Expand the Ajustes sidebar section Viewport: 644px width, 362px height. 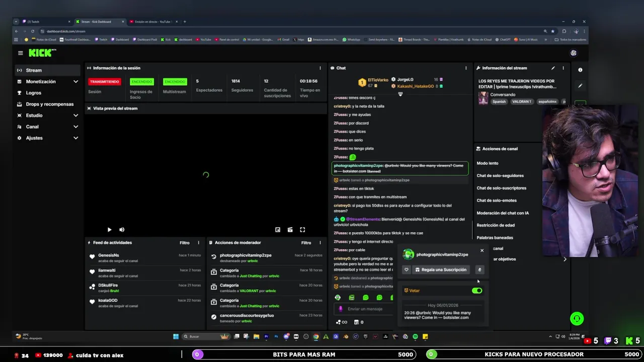click(75, 138)
